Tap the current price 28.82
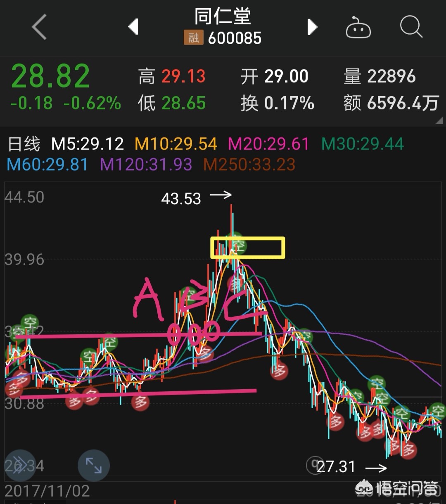The height and width of the screenshot is (504, 446). [50, 76]
